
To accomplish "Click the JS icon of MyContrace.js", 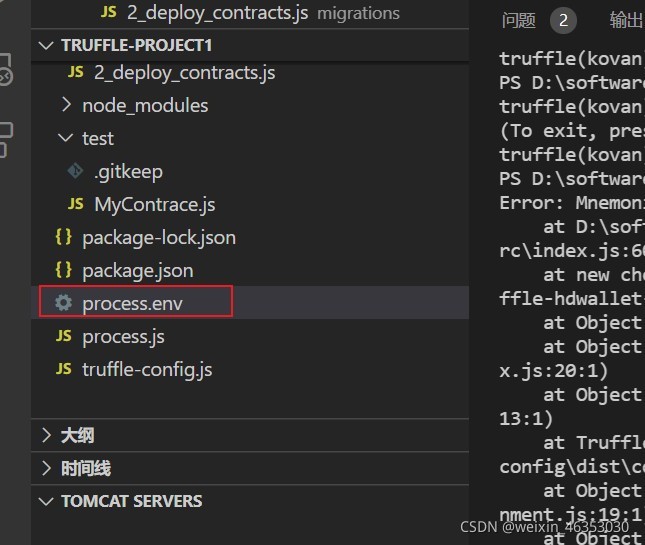I will (76, 204).
